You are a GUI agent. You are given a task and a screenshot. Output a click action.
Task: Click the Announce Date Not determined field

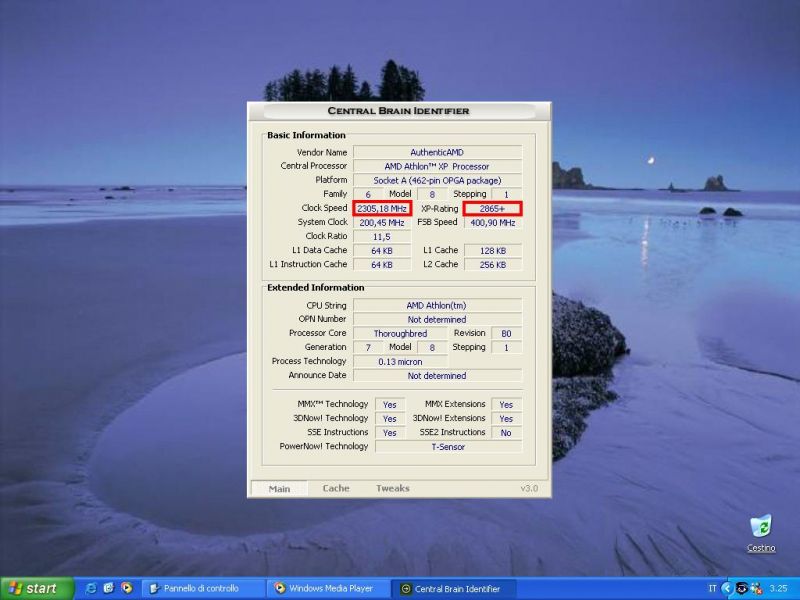pyautogui.click(x=437, y=376)
